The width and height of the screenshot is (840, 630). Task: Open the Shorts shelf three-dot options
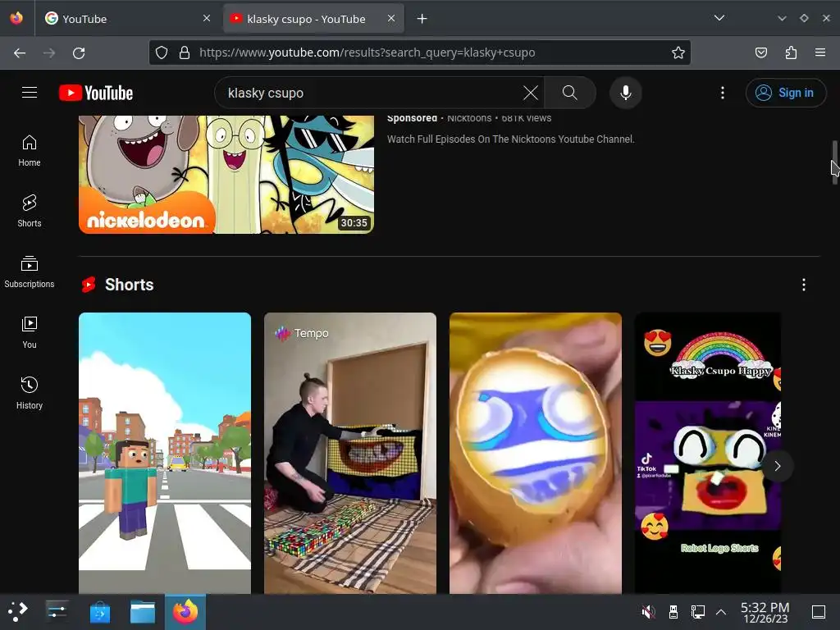[804, 285]
